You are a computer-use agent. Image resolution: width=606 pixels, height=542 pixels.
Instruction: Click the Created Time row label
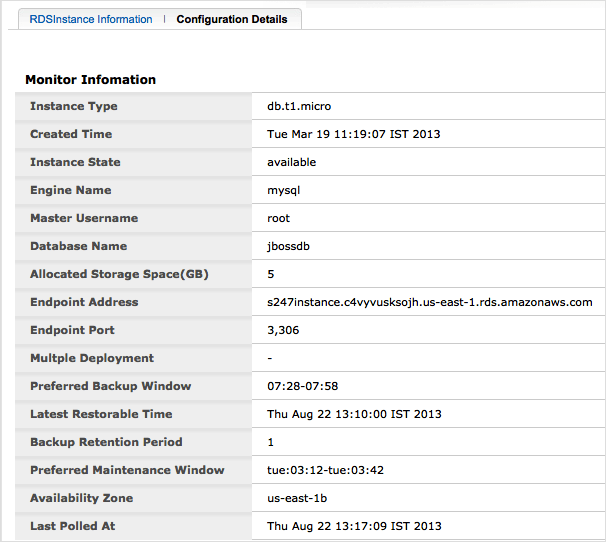pyautogui.click(x=71, y=134)
